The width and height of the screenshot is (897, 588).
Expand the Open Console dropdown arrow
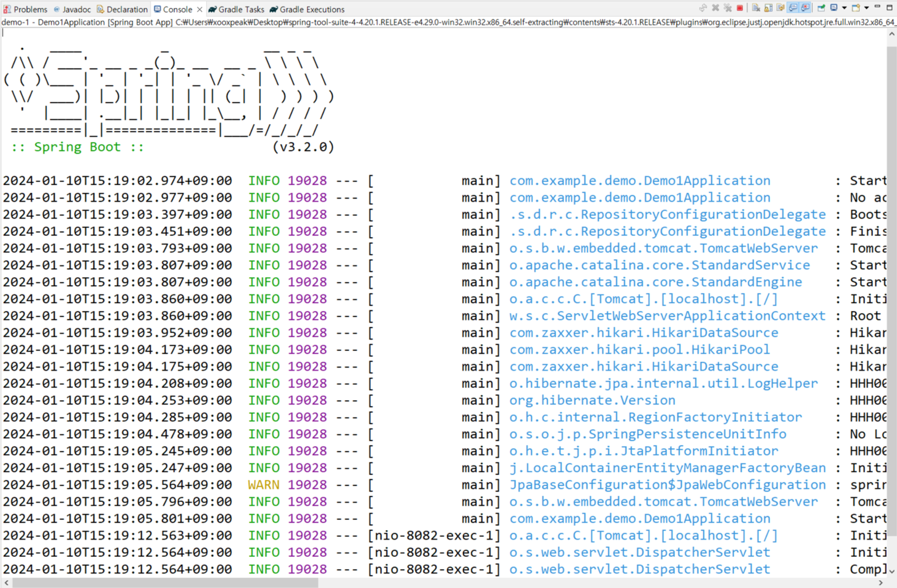867,8
